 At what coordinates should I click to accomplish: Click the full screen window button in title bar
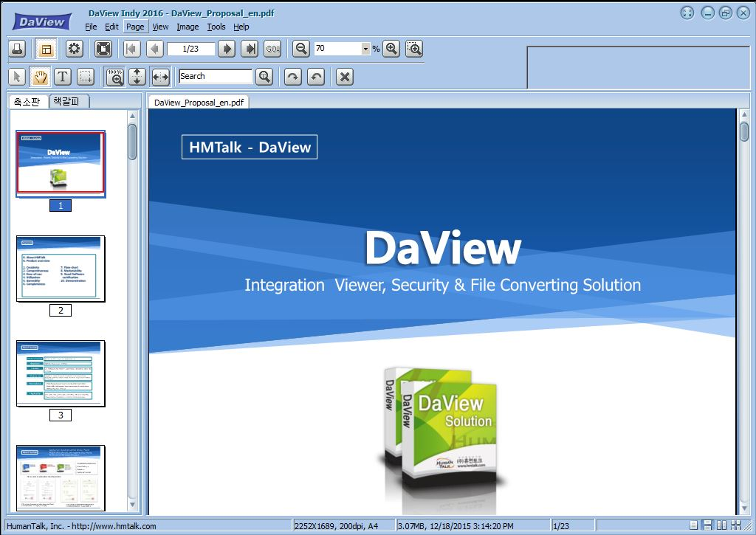tap(687, 13)
